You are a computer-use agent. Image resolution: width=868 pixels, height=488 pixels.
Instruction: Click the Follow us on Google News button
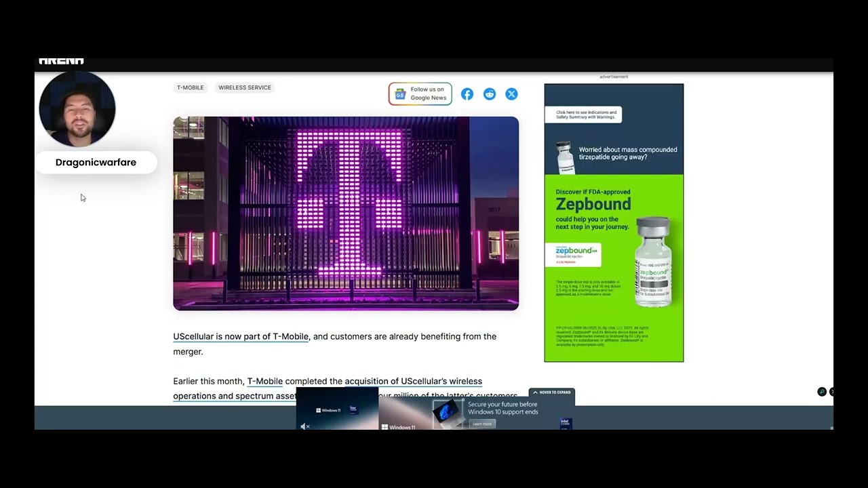click(420, 94)
